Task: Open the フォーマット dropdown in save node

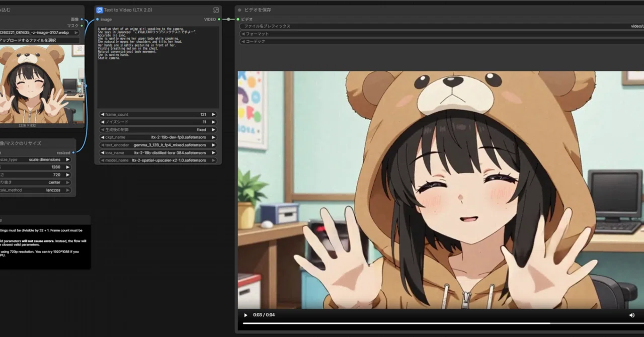Action: (441, 34)
